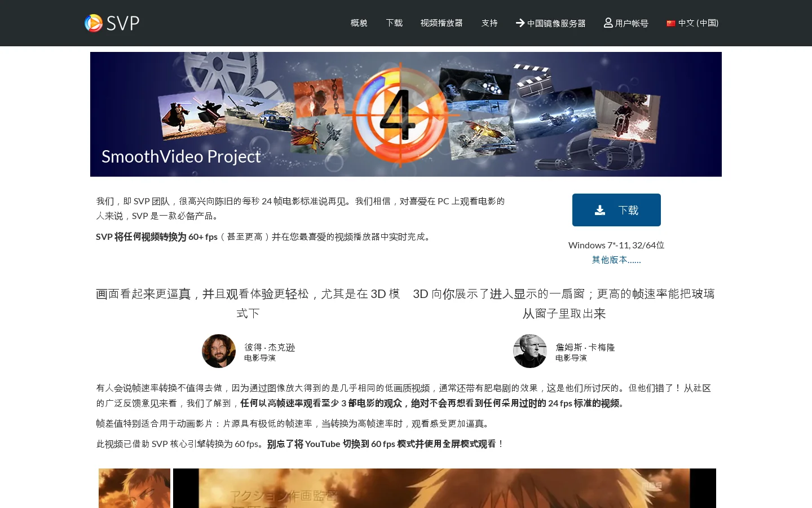Click the SVP logo icon
The width and height of the screenshot is (812, 508).
click(x=94, y=23)
